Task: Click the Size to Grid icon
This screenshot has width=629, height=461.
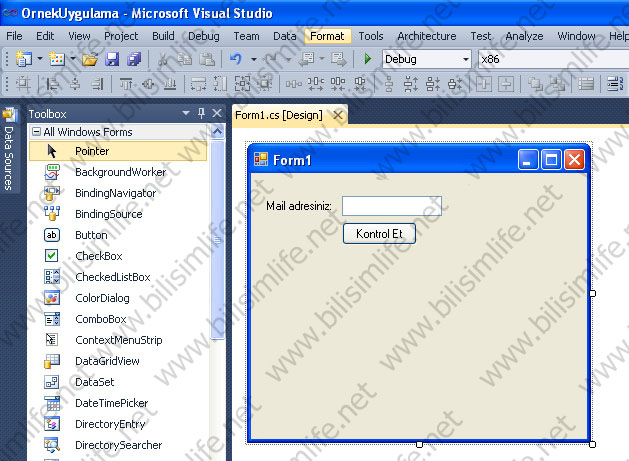Action: click(265, 84)
